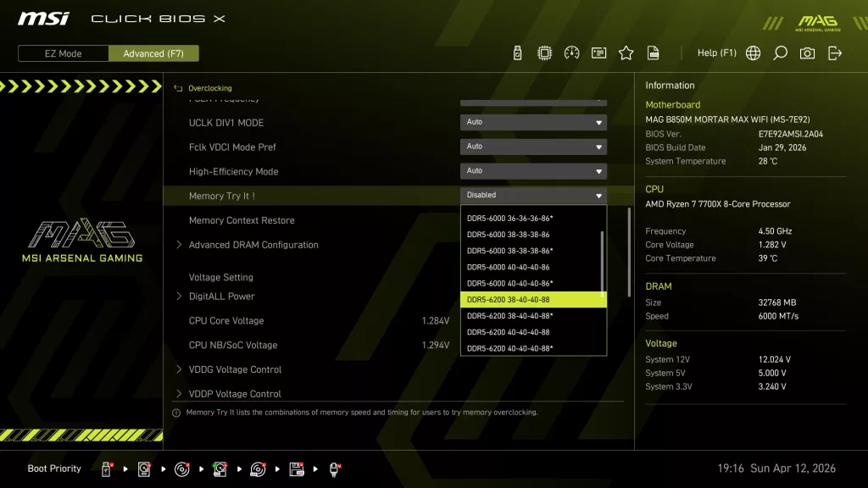Choose DDR5-6200 40-40-40-88 preset

(533, 332)
